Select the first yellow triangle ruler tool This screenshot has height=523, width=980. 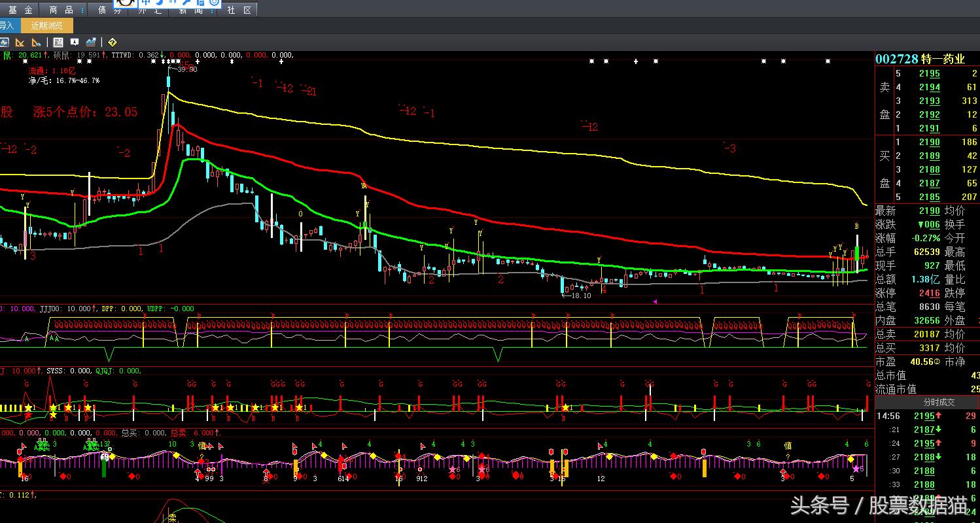pyautogui.click(x=20, y=42)
